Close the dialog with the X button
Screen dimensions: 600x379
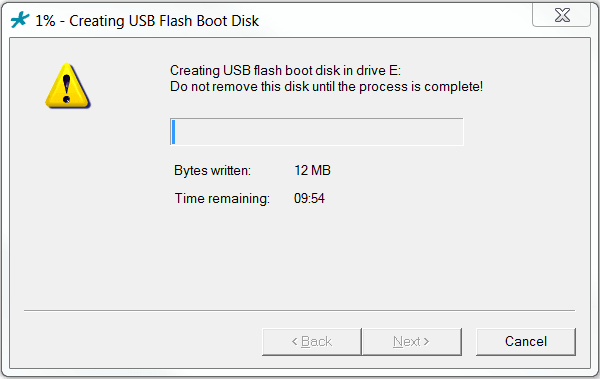[x=562, y=15]
